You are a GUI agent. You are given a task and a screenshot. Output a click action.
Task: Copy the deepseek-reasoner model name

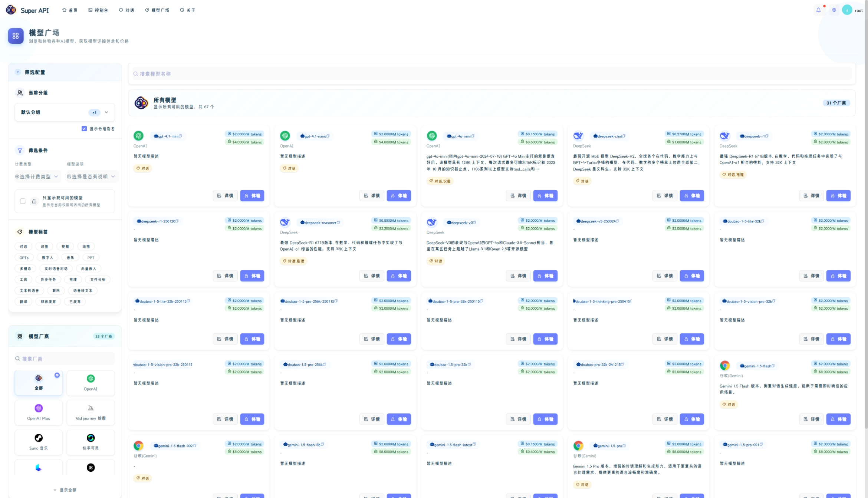[338, 222]
